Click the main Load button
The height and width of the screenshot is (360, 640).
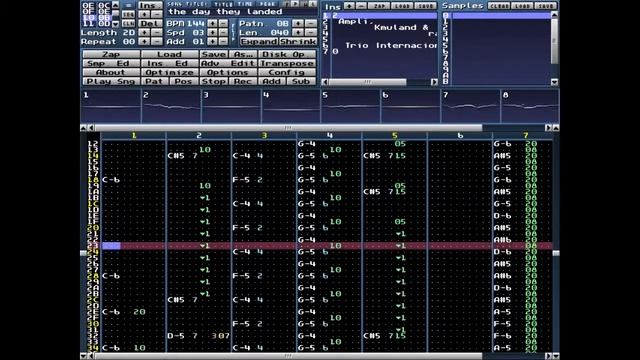click(169, 54)
